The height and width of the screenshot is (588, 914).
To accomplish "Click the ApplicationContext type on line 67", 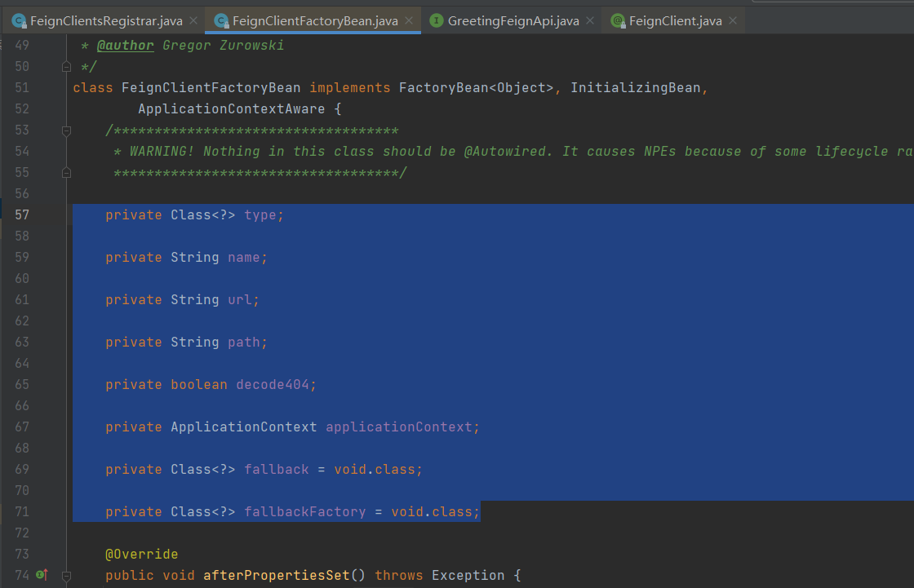I will pos(244,427).
